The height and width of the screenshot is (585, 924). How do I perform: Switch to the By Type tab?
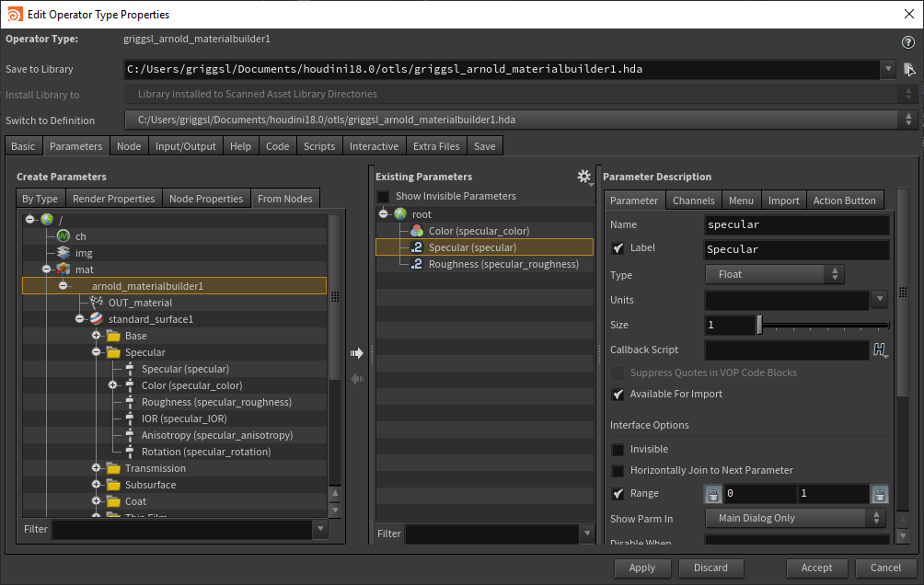point(40,199)
